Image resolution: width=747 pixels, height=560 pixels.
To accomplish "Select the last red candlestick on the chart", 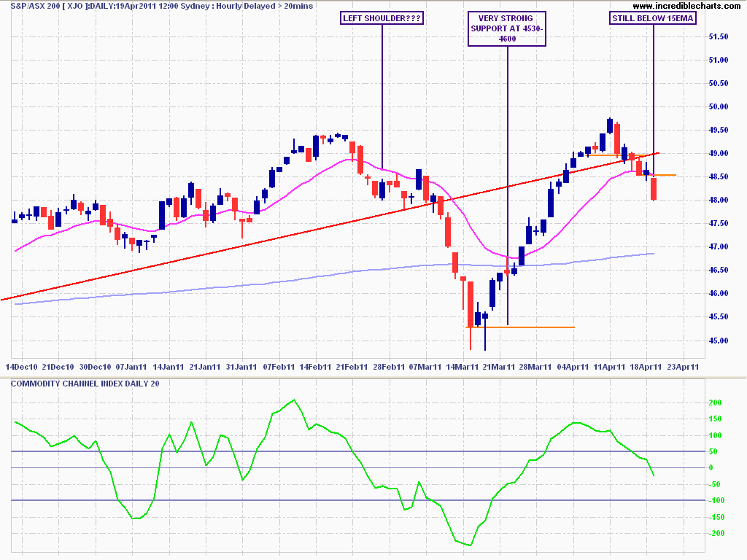I will [x=654, y=189].
